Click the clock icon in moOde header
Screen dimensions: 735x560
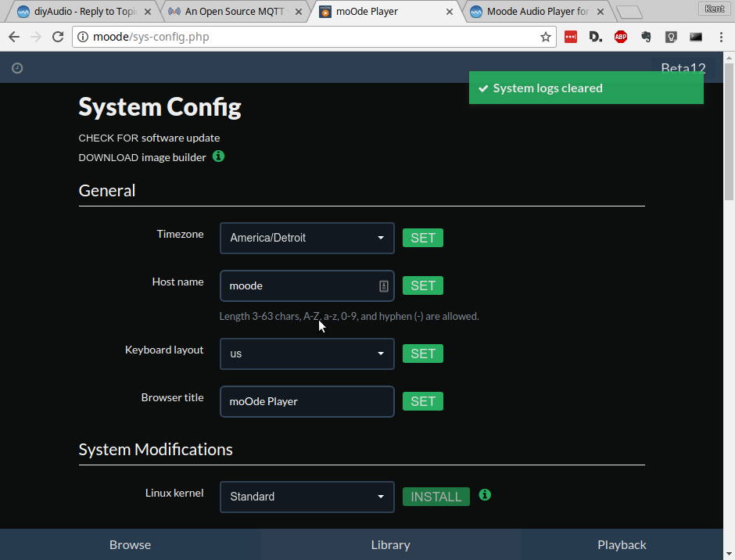[17, 68]
